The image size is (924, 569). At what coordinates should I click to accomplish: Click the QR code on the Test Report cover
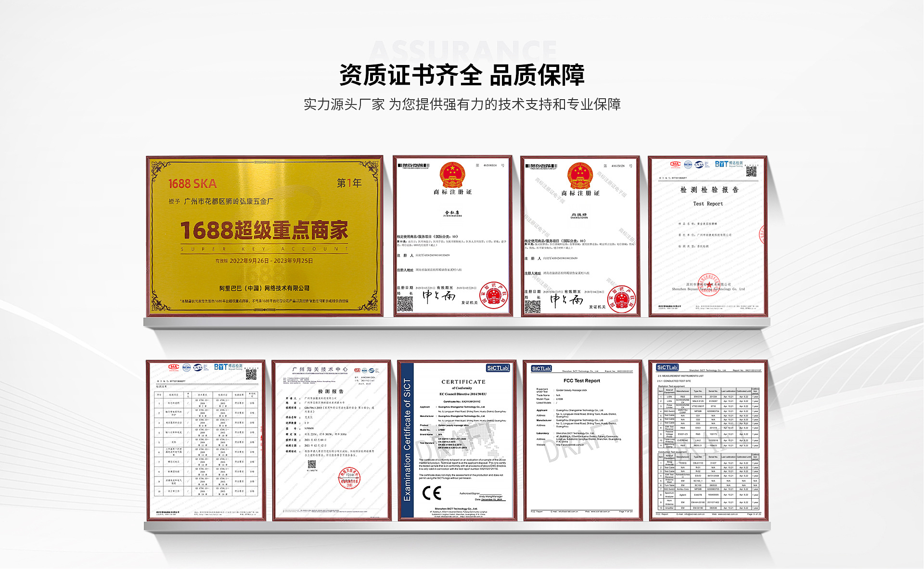[x=751, y=171]
